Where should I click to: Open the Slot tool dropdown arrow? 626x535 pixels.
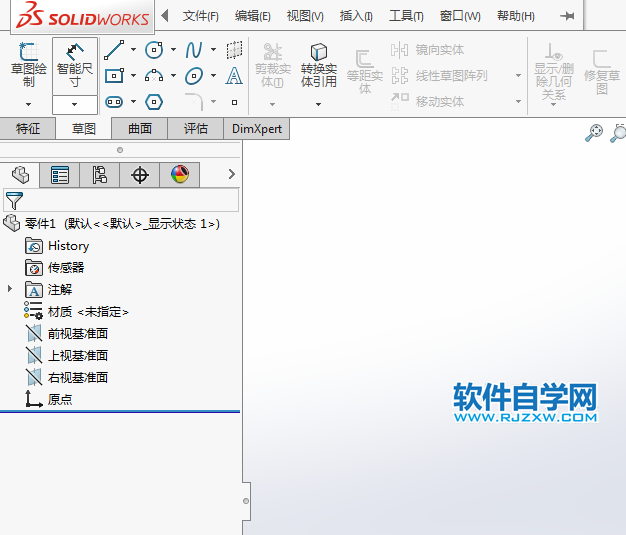pyautogui.click(x=133, y=102)
